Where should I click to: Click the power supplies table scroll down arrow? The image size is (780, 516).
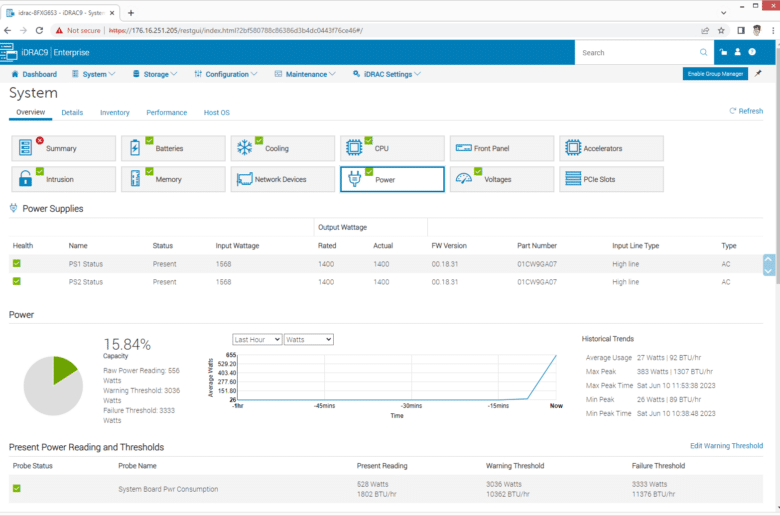click(769, 271)
